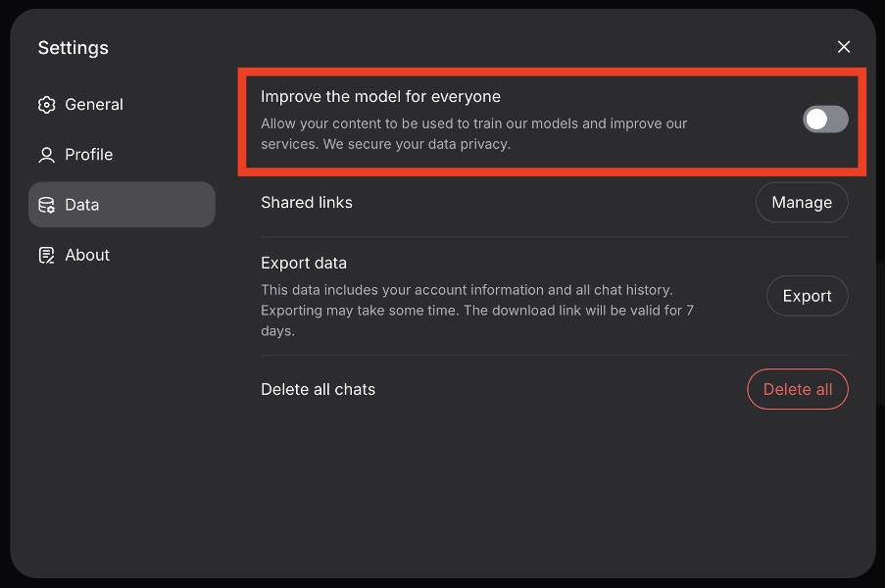Click the General gear icon
Screen dimensions: 886x588
[47, 105]
